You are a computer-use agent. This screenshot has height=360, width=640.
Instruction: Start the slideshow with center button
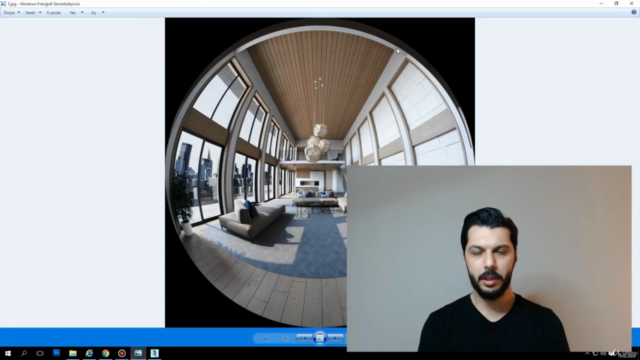[320, 338]
